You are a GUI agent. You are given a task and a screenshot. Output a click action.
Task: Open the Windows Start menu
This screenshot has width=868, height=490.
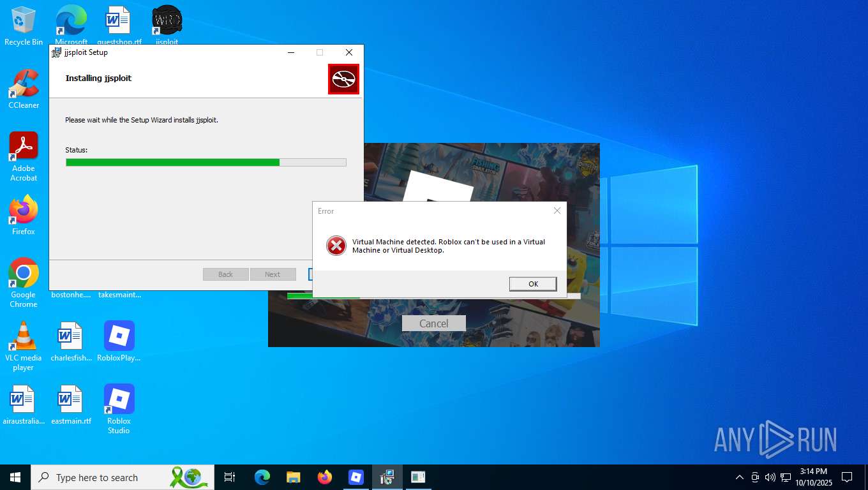(15, 477)
